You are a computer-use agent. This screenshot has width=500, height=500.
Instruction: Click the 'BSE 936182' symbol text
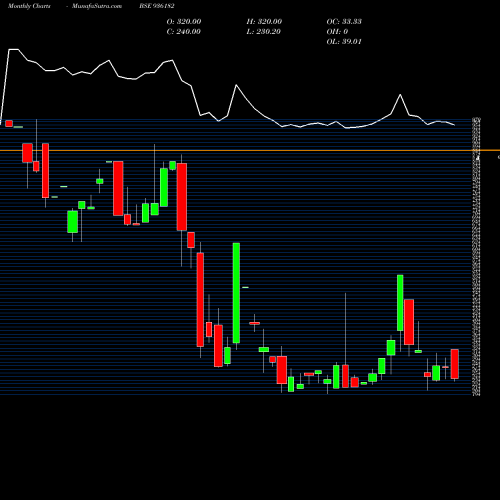pos(157,6)
